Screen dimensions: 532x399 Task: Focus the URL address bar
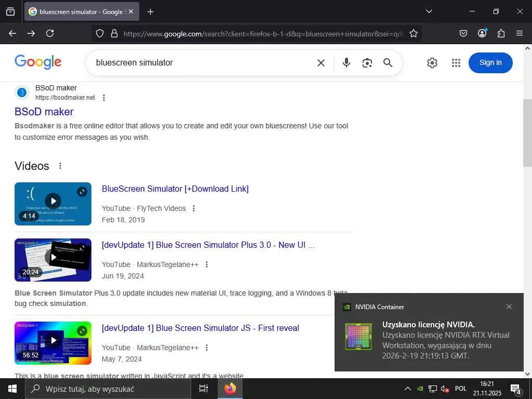click(x=263, y=34)
